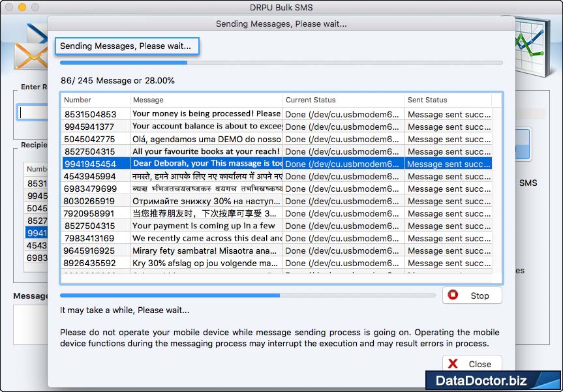Screen dimensions: 563x392
Task: Click message 'Olá, agendamos uma DEMO'
Action: [206, 139]
